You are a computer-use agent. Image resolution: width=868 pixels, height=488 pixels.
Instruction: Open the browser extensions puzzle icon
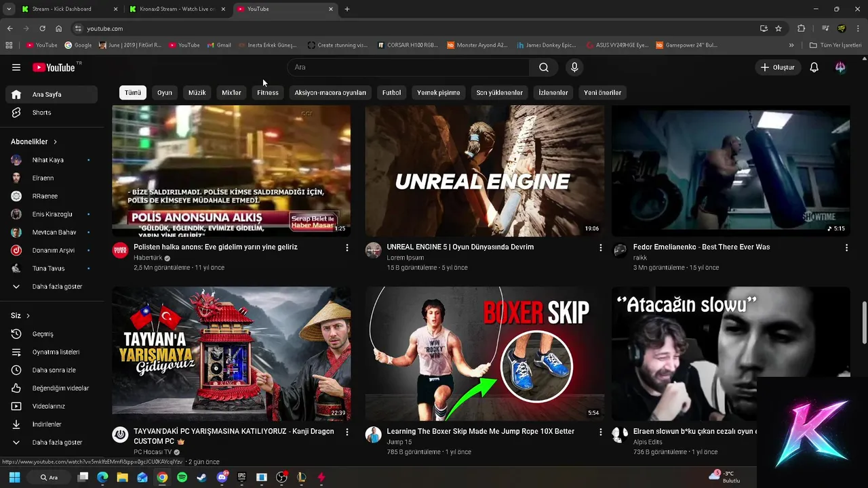pyautogui.click(x=802, y=28)
